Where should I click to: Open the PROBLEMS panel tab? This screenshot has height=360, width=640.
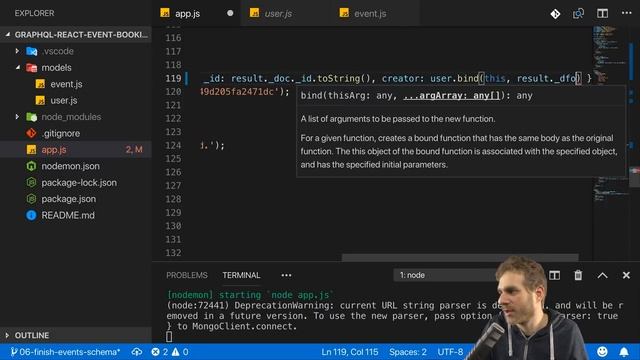click(x=187, y=276)
